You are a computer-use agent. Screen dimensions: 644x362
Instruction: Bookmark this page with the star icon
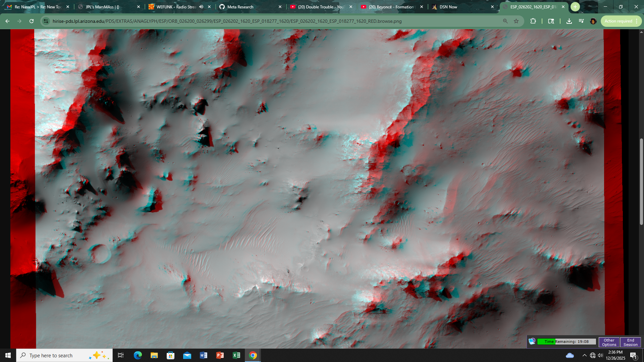coord(516,21)
